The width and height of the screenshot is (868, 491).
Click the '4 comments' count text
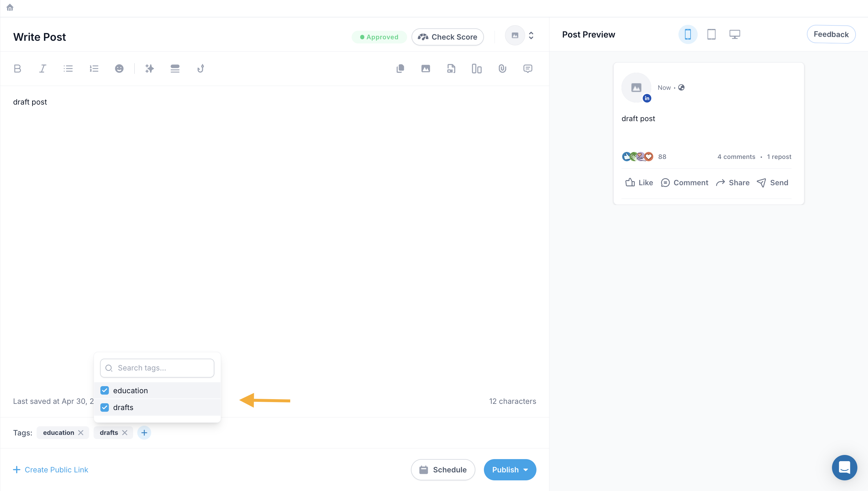click(736, 157)
